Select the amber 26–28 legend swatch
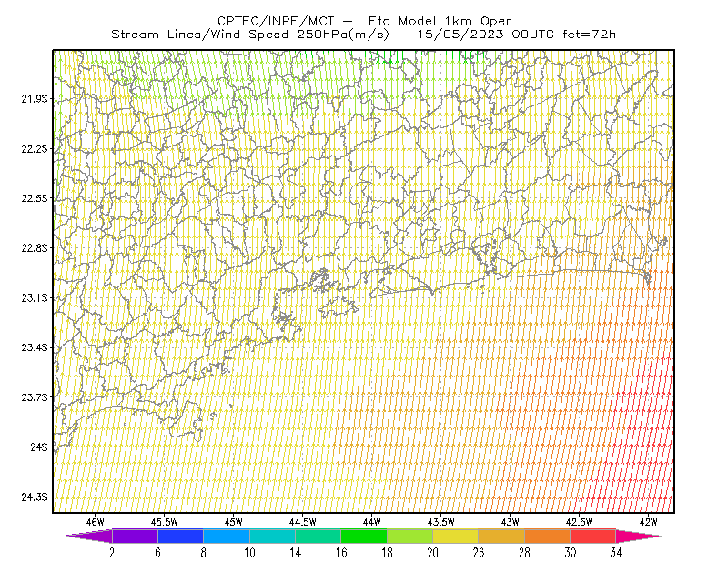 (501, 536)
